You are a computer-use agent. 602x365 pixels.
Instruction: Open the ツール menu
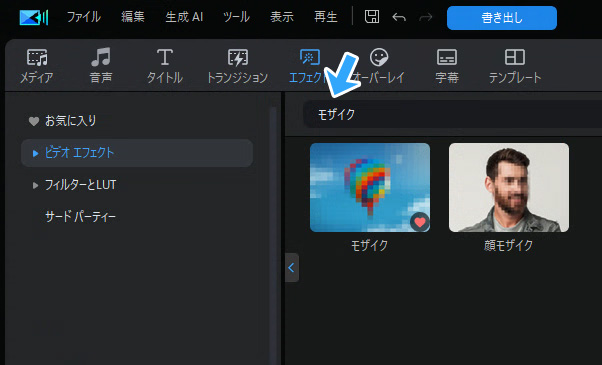(236, 17)
